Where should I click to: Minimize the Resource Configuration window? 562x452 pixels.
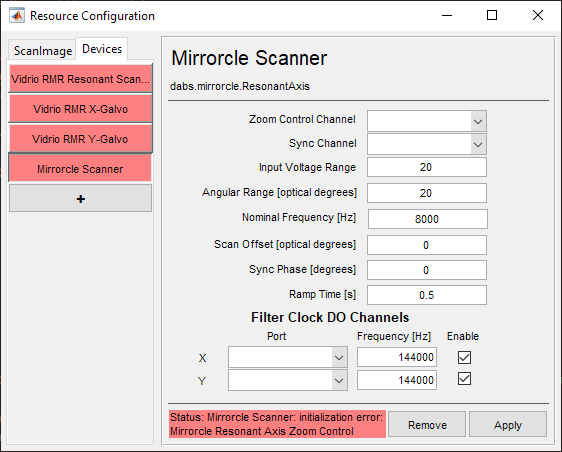pyautogui.click(x=447, y=15)
